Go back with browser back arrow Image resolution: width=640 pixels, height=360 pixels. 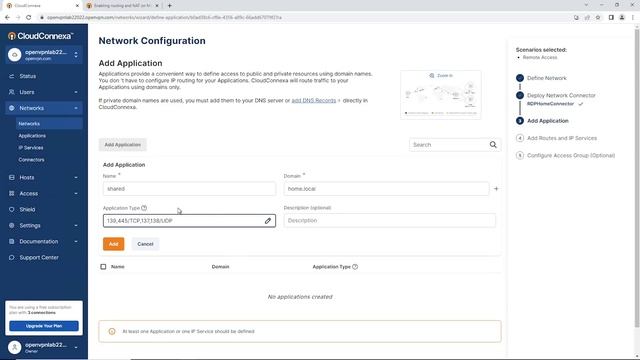(x=7, y=18)
